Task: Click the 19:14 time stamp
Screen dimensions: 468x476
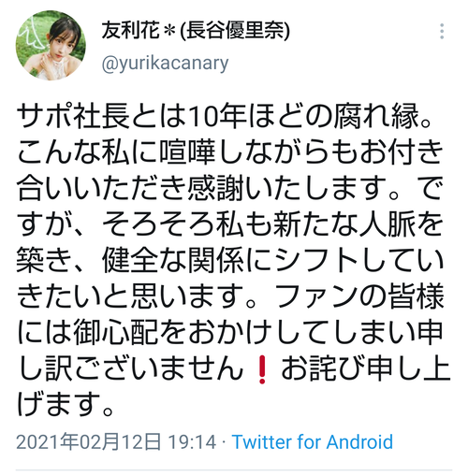Action: 192,441
